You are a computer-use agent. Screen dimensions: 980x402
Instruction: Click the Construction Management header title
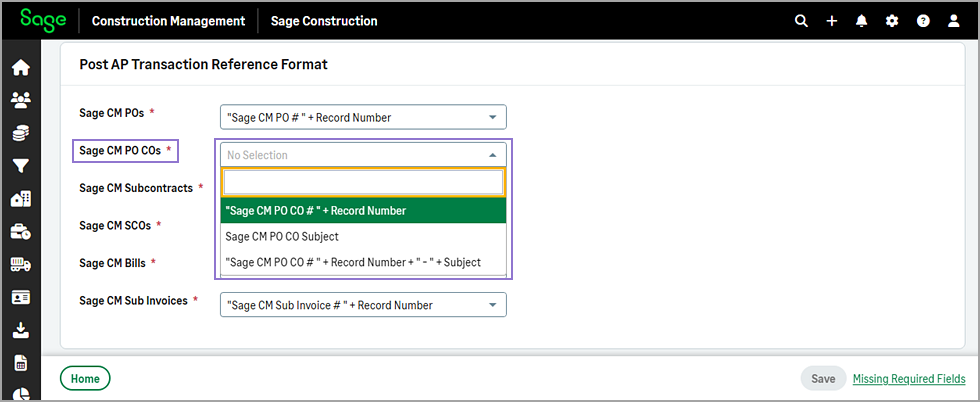pos(168,21)
